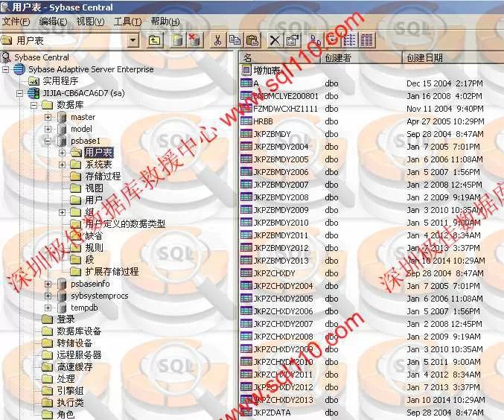Viewport: 504px width, 420px height.
Task: Select the 引擎组 folder
Action: pos(71,391)
